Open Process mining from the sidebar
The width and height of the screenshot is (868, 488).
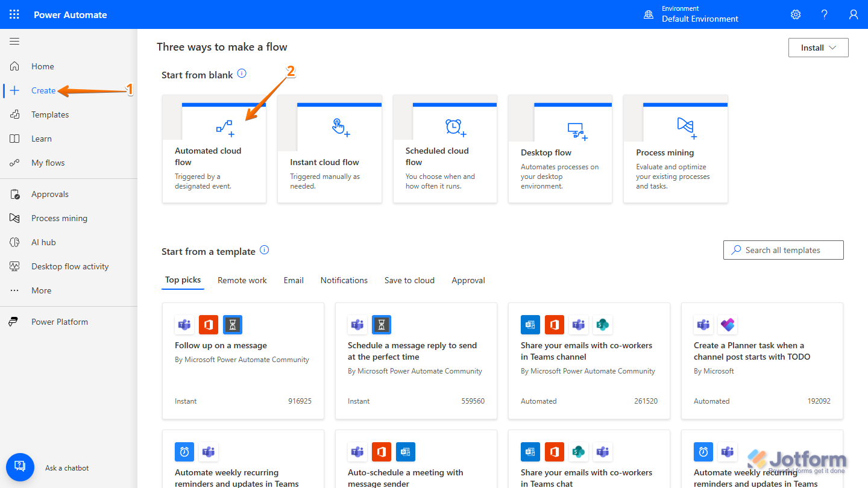(x=14, y=217)
